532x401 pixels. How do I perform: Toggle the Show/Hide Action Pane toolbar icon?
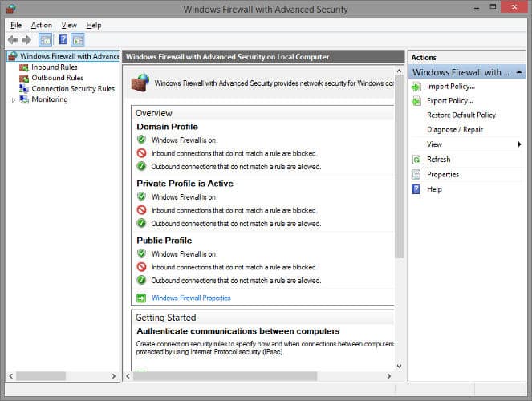coord(78,40)
